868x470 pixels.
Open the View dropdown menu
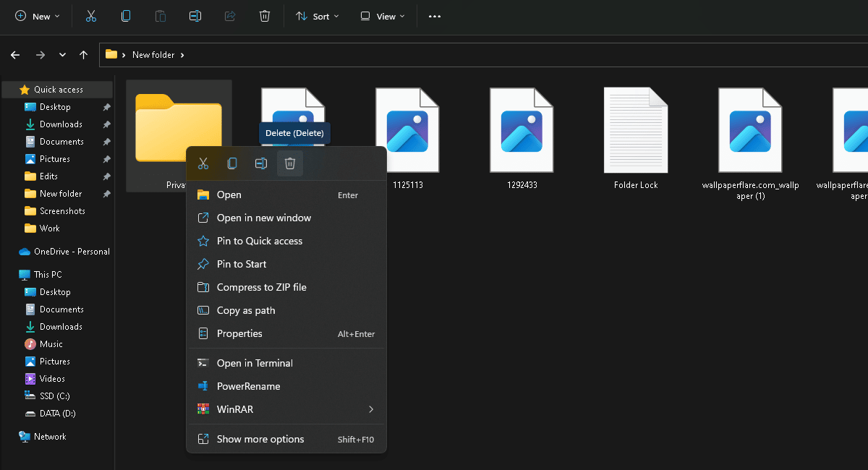pos(383,16)
